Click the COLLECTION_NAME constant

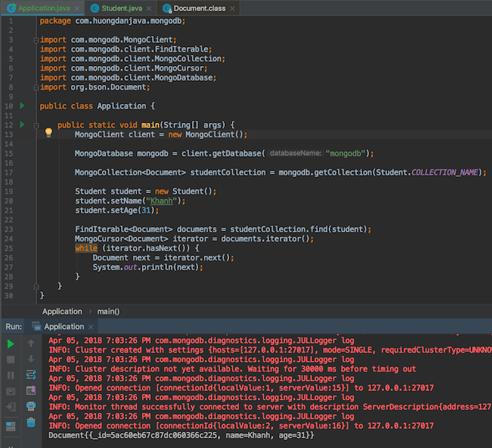coord(445,173)
